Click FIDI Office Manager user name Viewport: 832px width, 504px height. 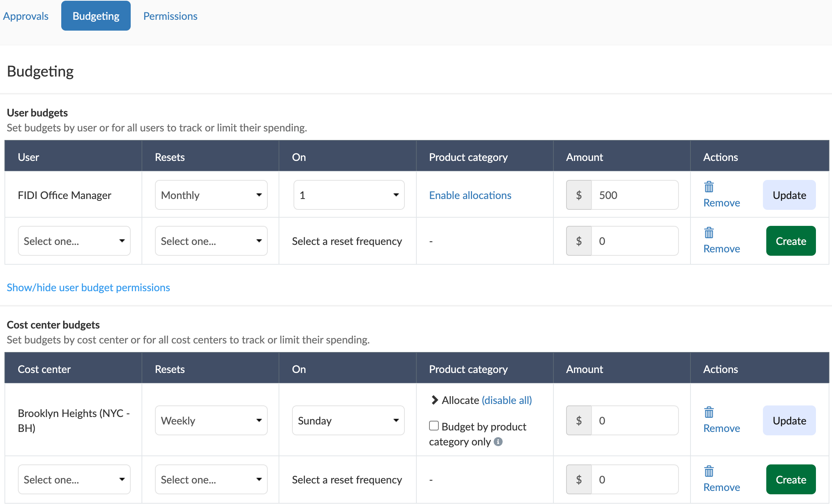click(x=65, y=195)
